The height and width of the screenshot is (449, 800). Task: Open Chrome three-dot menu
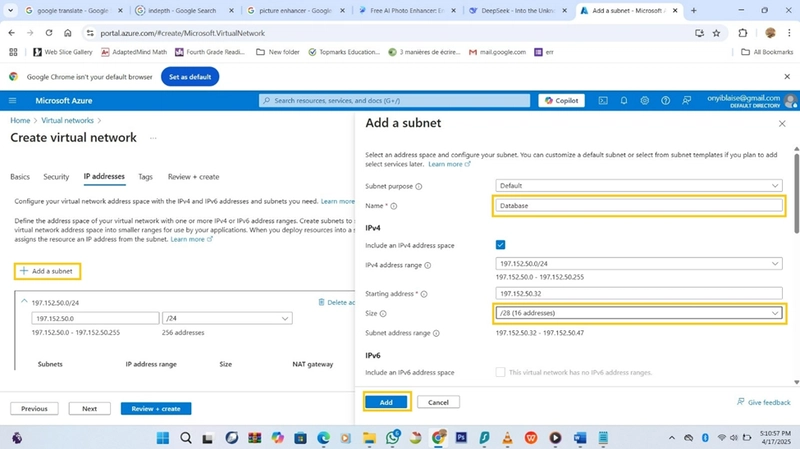789,33
